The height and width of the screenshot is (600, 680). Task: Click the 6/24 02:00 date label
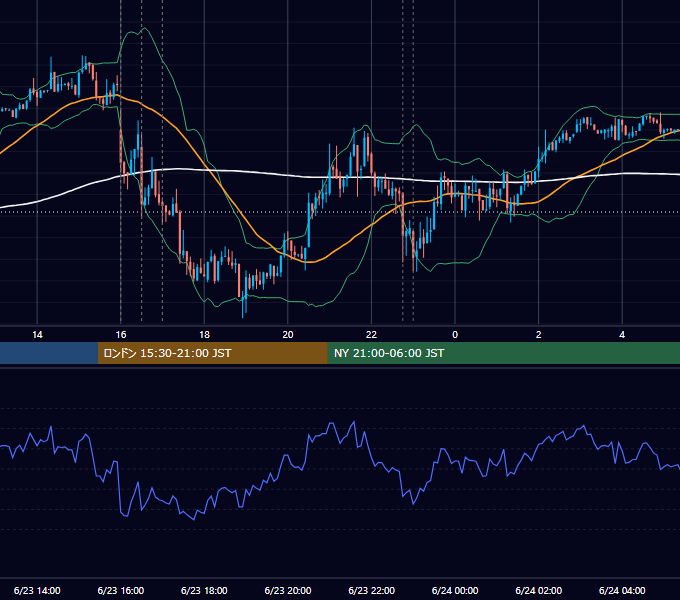(539, 590)
